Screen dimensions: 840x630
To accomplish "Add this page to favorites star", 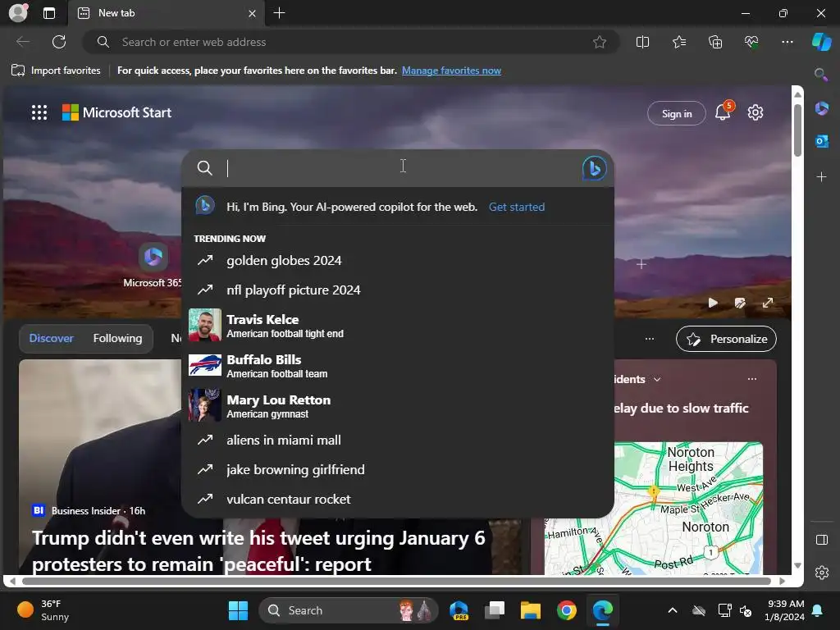I will coord(600,42).
